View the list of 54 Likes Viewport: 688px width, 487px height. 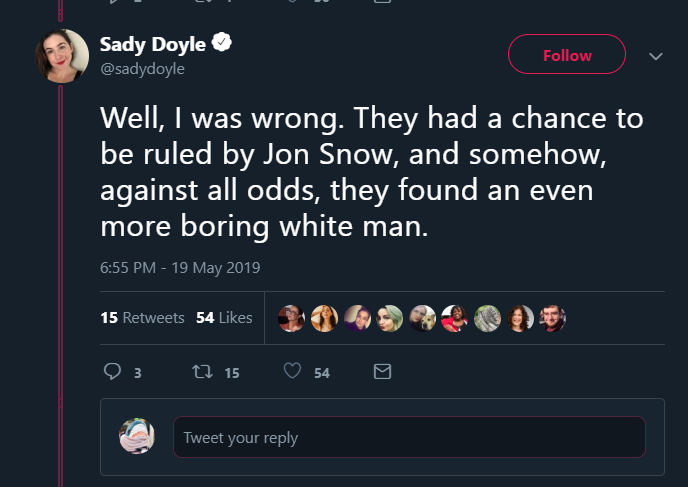coord(224,318)
